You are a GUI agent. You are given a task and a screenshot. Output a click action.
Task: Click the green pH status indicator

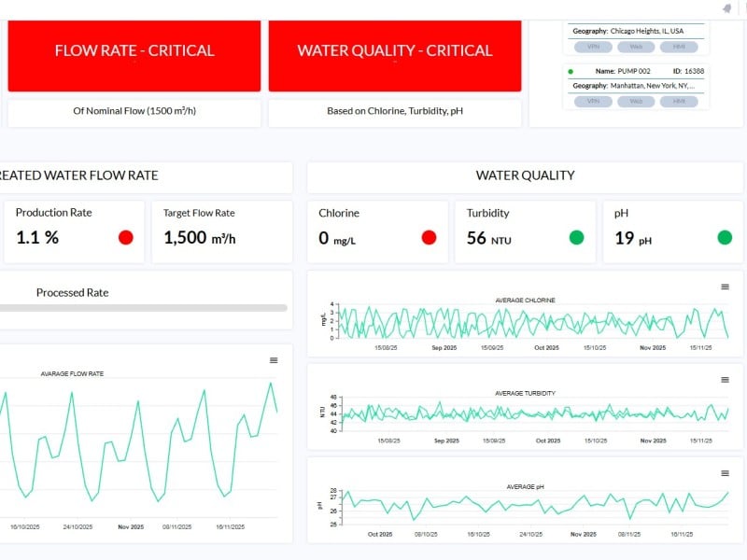click(x=725, y=237)
